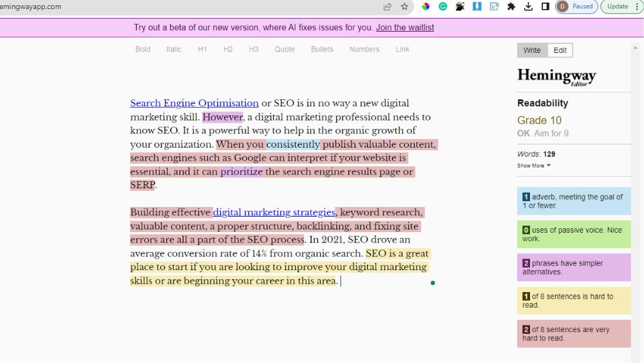Click the red very hard to read card
The height and width of the screenshot is (363, 644).
pos(574,334)
